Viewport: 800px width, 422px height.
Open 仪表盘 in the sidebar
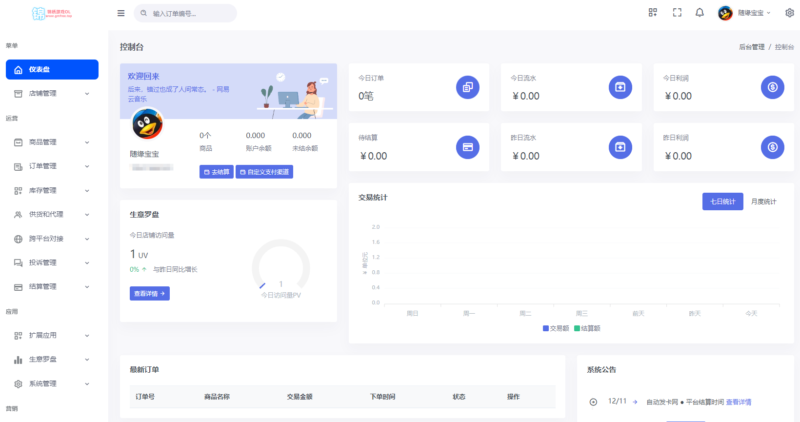point(52,69)
